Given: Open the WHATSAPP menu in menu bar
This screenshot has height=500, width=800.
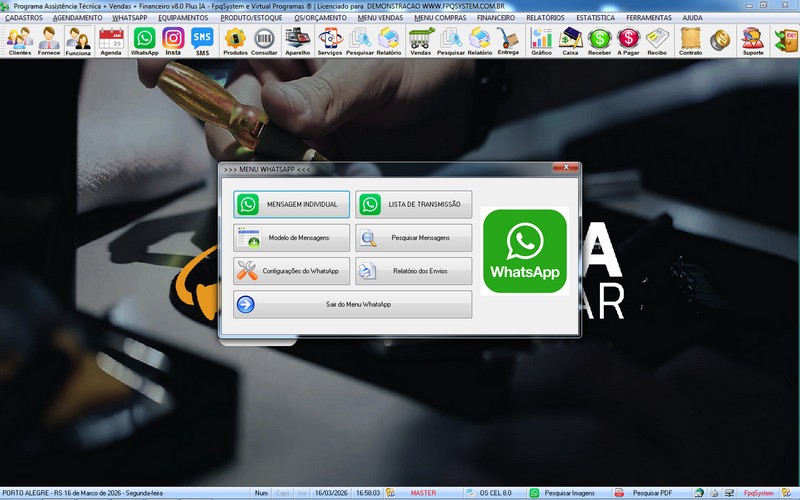Looking at the screenshot, I should 130,18.
